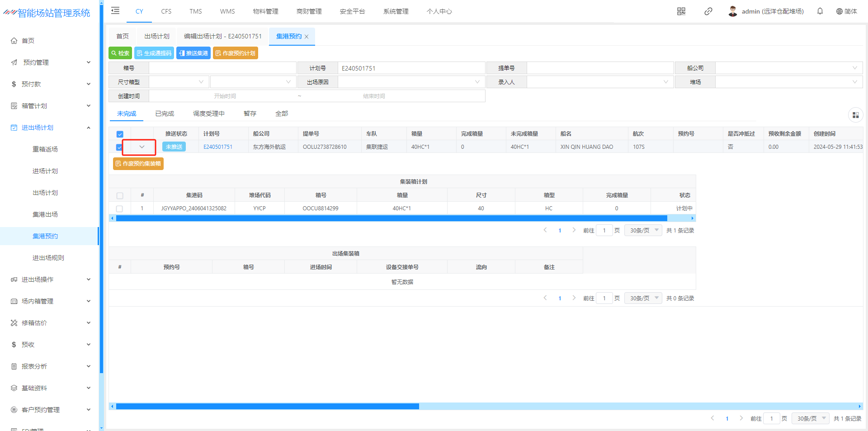
Task: Click the globe language switcher icon
Action: coord(839,11)
